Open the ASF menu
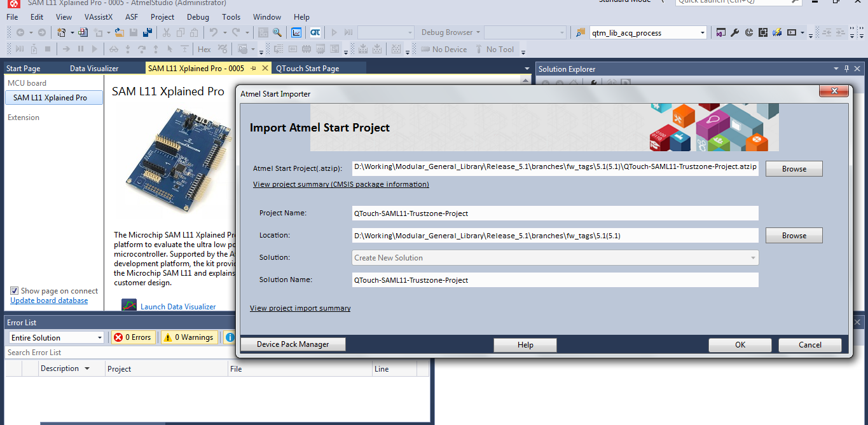 coord(131,17)
